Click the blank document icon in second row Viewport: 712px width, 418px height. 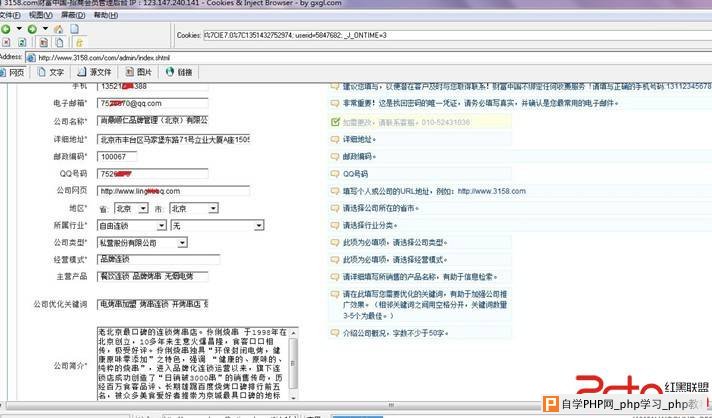59,42
